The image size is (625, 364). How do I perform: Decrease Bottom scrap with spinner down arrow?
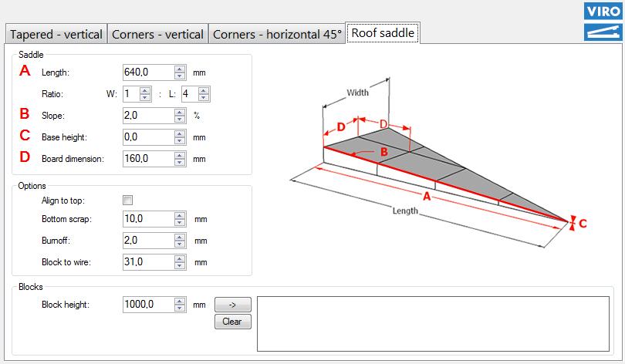179,223
